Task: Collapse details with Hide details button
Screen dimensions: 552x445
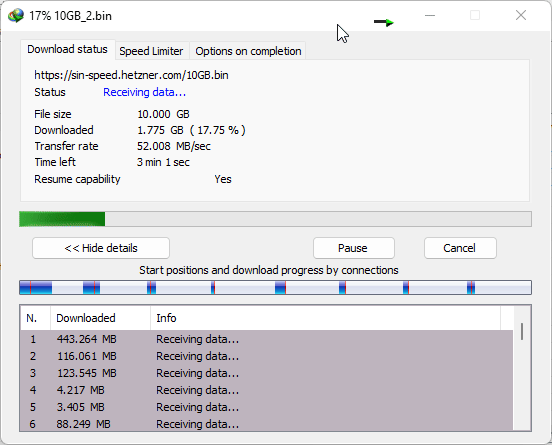Action: click(101, 248)
